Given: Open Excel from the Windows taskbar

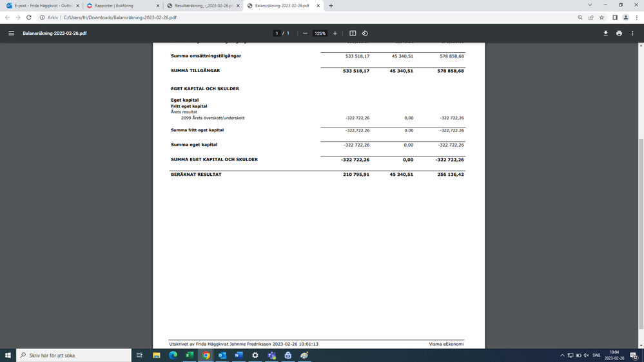Looking at the screenshot, I should [190, 356].
